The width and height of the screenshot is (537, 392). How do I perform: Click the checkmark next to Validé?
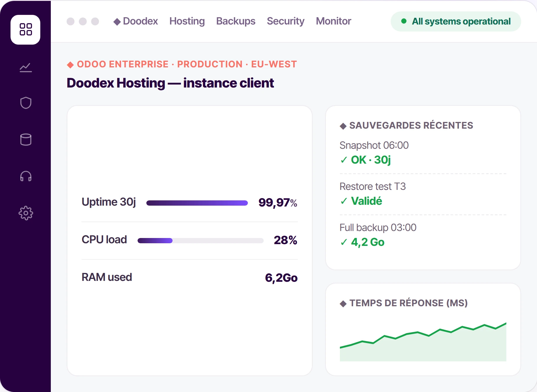click(x=344, y=201)
